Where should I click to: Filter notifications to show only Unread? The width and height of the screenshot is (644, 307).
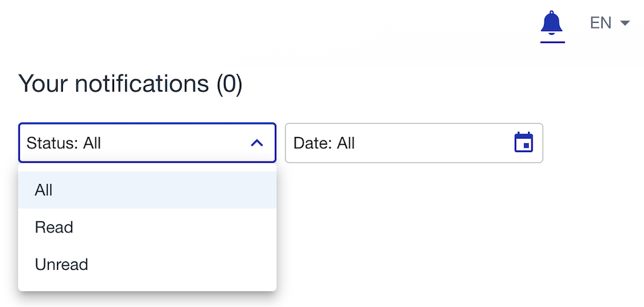(x=147, y=265)
